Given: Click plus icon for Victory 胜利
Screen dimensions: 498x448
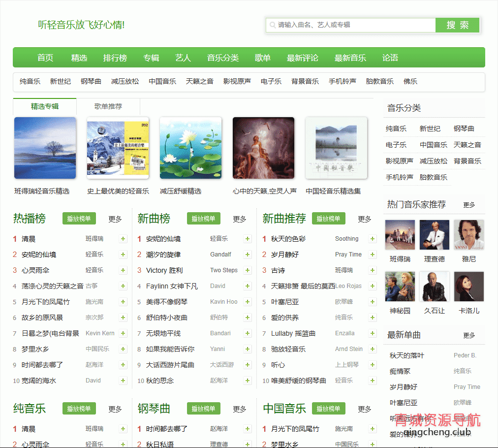Looking at the screenshot, I should point(248,270).
